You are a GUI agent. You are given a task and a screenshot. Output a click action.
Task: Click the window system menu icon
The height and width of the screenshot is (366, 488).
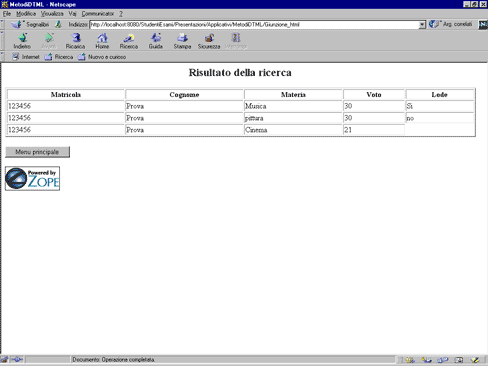click(x=4, y=4)
